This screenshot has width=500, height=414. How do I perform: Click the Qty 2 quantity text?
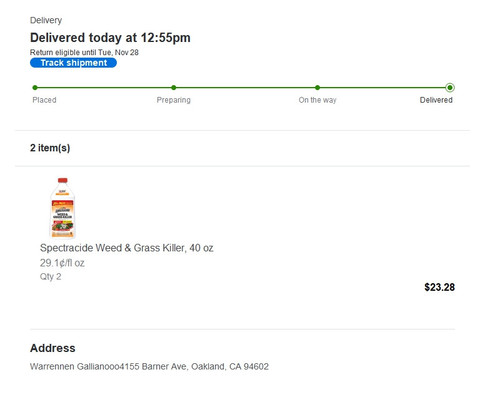click(x=50, y=277)
